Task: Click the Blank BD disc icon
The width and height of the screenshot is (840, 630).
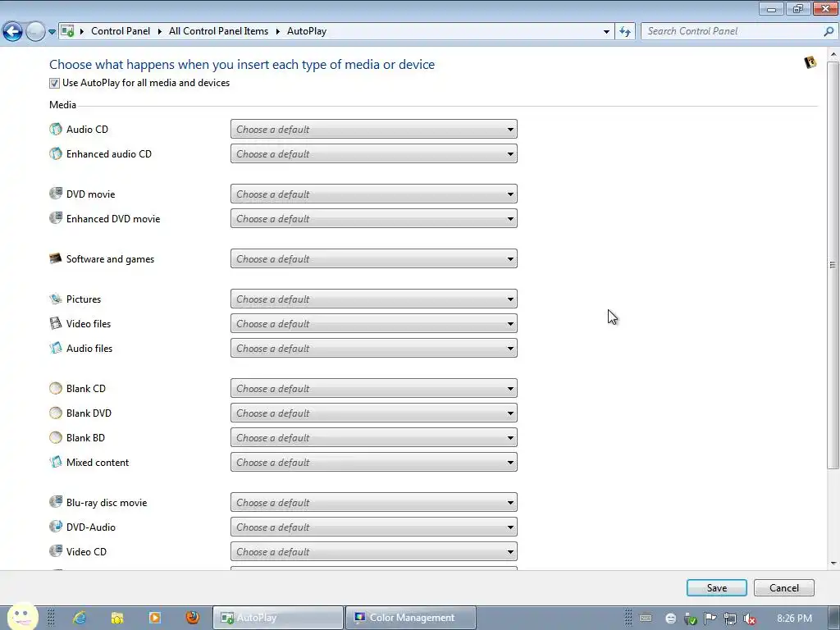Action: (x=56, y=438)
